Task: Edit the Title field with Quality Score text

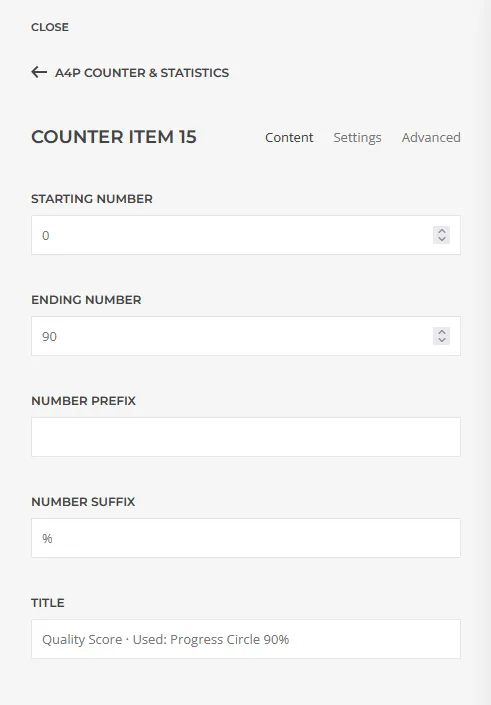Action: tap(246, 639)
